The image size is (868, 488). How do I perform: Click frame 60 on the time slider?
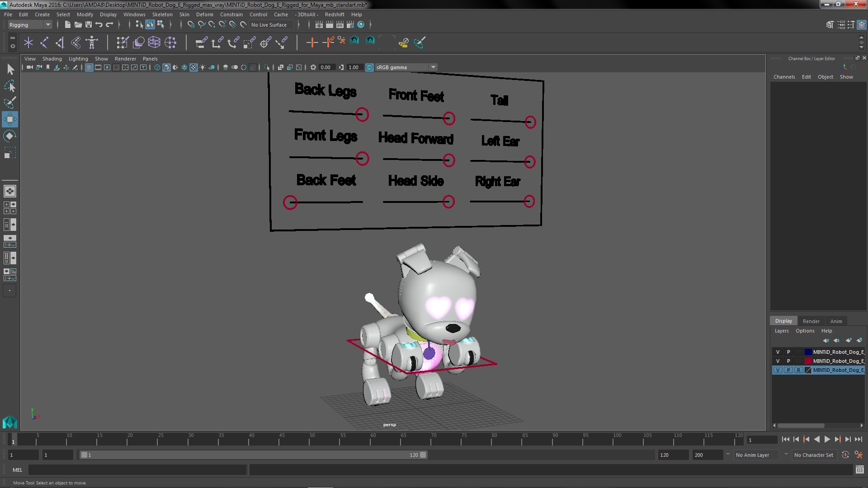coord(373,440)
